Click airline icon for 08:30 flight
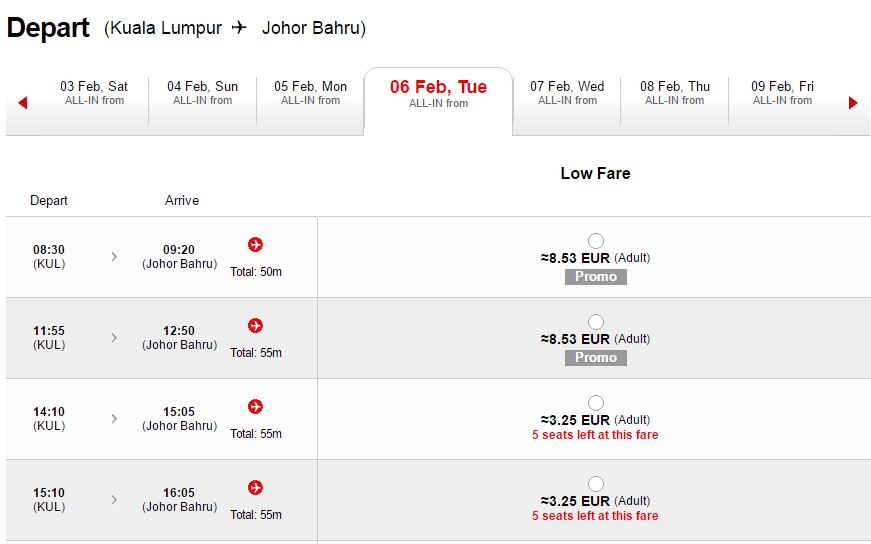This screenshot has height=544, width=871. pos(256,244)
